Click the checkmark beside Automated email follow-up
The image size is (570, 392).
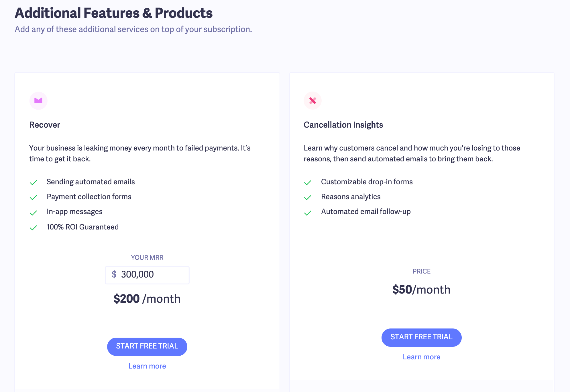[x=308, y=212]
